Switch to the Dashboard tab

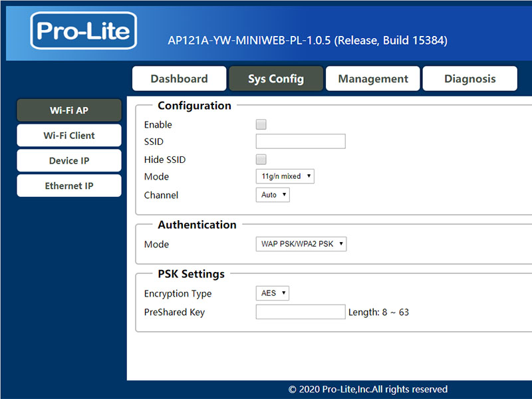pos(179,78)
